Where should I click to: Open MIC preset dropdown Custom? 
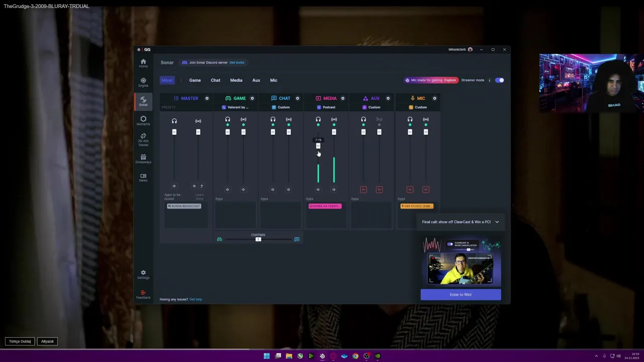tap(418, 107)
